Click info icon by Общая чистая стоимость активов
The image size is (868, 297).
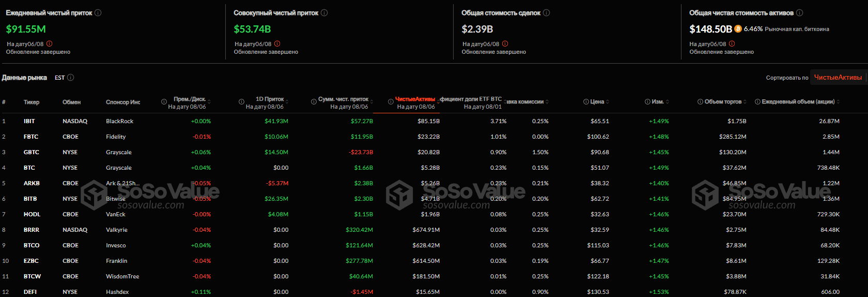click(799, 13)
